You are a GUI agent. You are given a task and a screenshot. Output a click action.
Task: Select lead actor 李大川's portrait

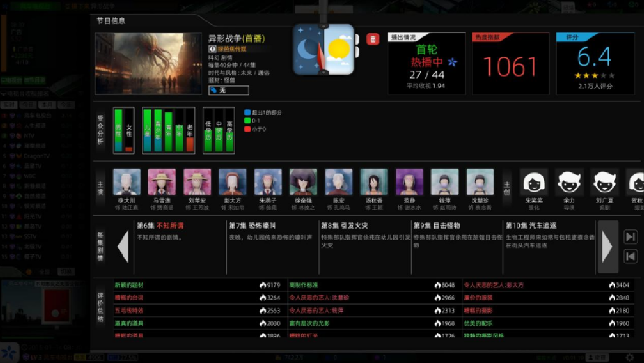[127, 183]
